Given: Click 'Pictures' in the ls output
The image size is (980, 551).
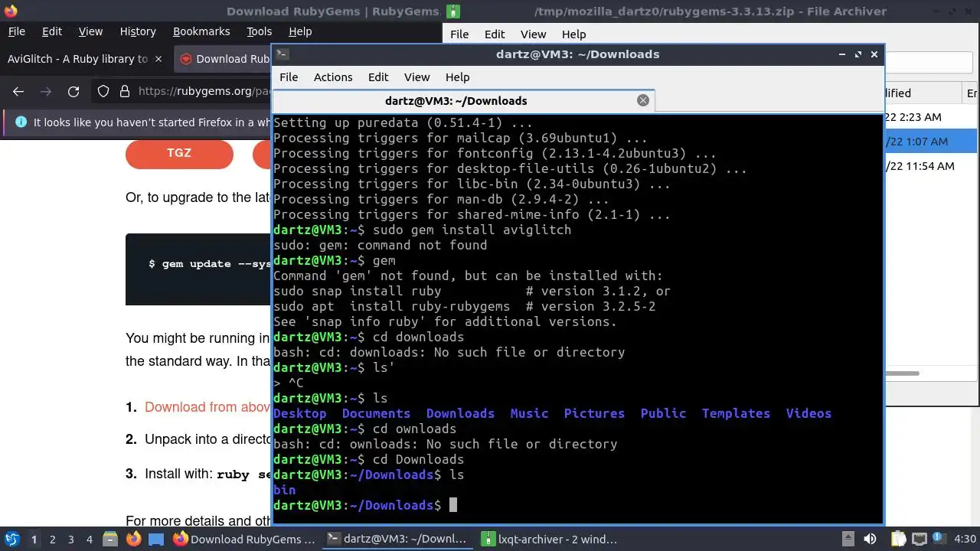Looking at the screenshot, I should [x=594, y=413].
